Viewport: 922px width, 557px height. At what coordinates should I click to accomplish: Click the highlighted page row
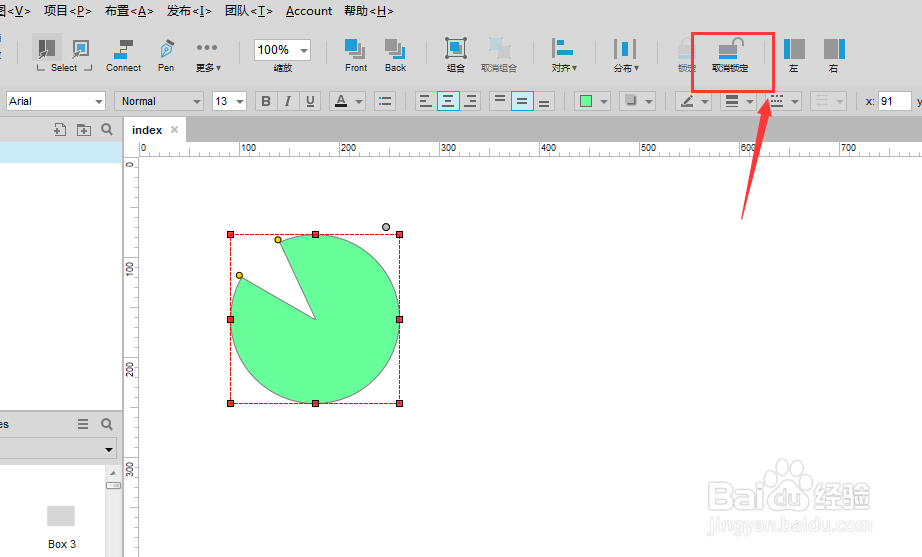(61, 152)
